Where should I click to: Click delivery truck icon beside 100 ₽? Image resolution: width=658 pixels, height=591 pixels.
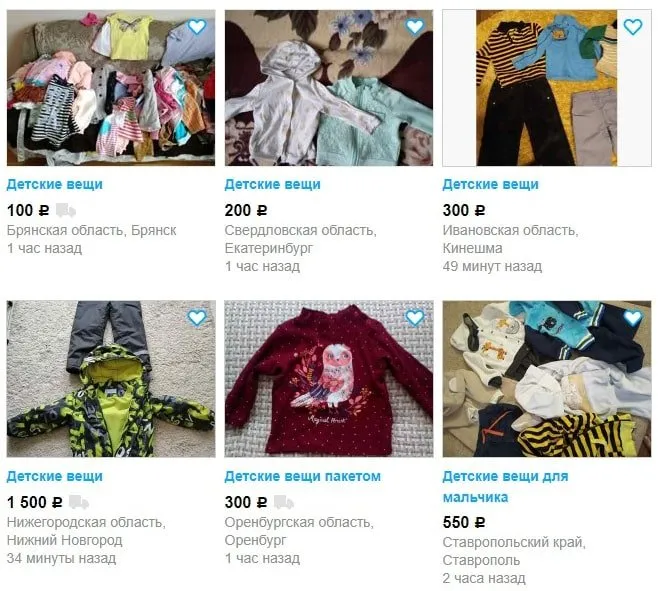point(65,210)
